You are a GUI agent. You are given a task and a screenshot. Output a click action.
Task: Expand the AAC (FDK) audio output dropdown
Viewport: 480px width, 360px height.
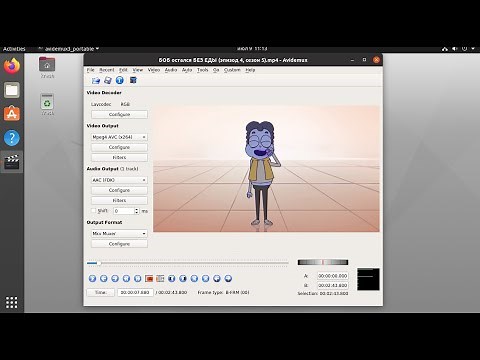pos(119,180)
